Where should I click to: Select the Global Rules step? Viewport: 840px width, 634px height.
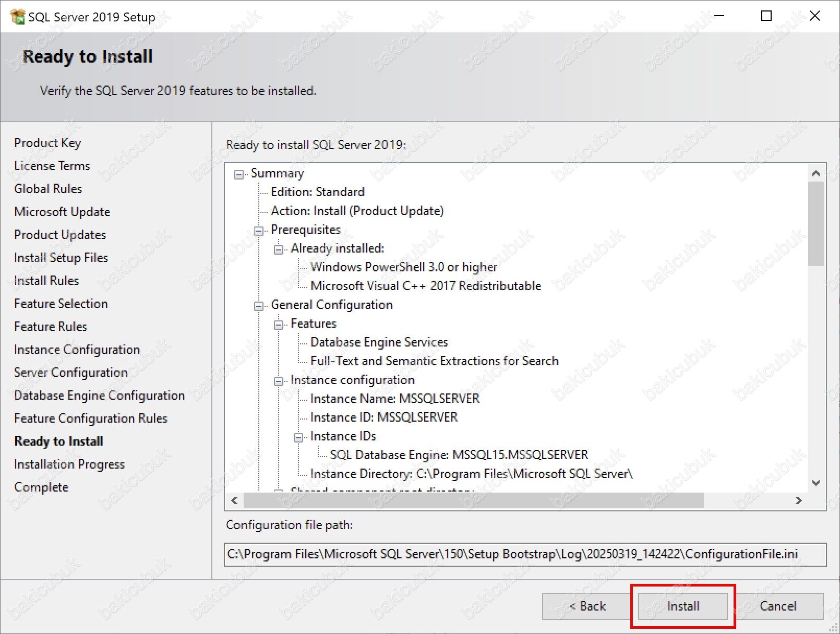click(x=48, y=189)
